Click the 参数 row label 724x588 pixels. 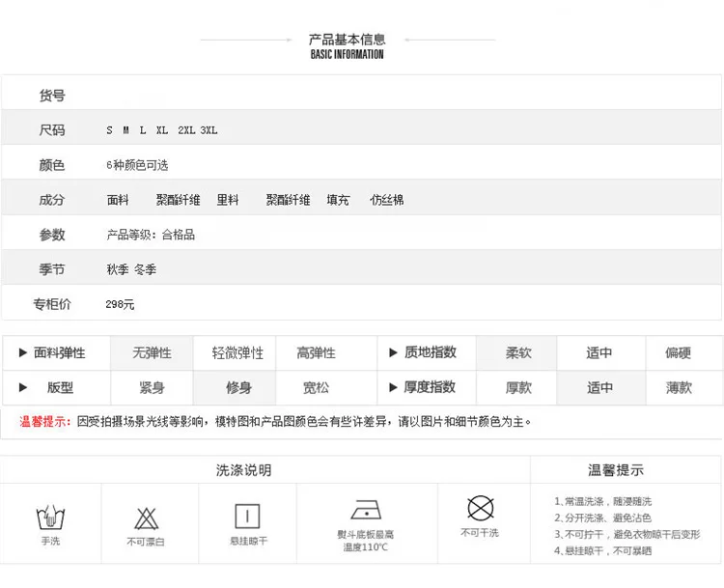point(52,235)
